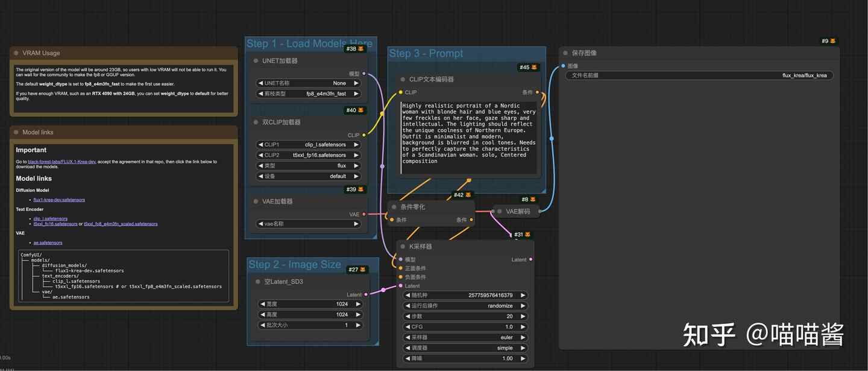Click the #40 fox badge on 双CLIP加载器

click(354, 110)
